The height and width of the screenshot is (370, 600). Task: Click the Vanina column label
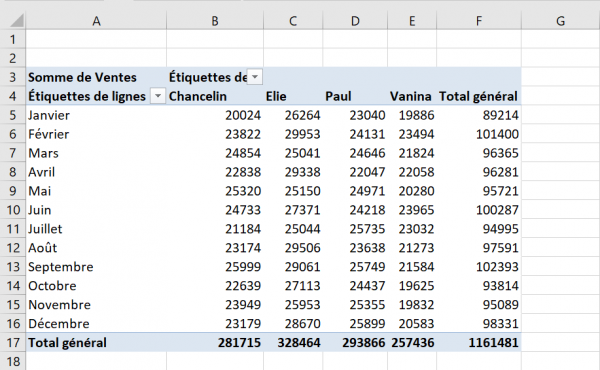coord(411,96)
